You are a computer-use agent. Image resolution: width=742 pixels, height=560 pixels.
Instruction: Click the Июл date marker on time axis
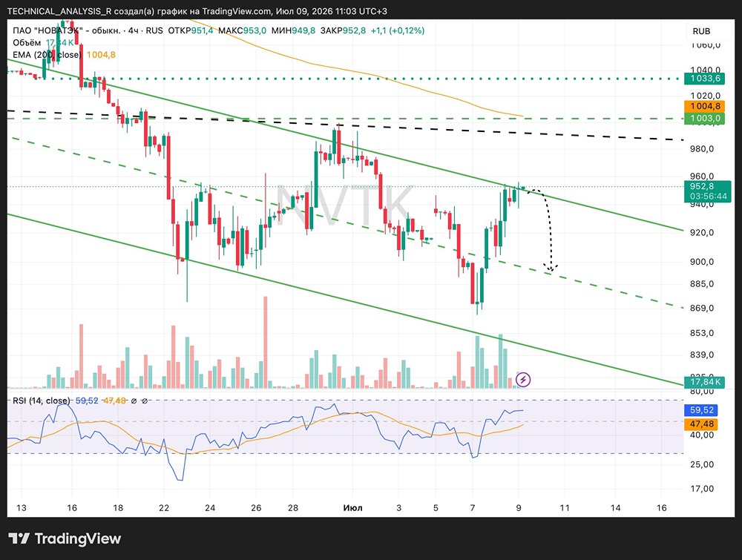point(352,508)
